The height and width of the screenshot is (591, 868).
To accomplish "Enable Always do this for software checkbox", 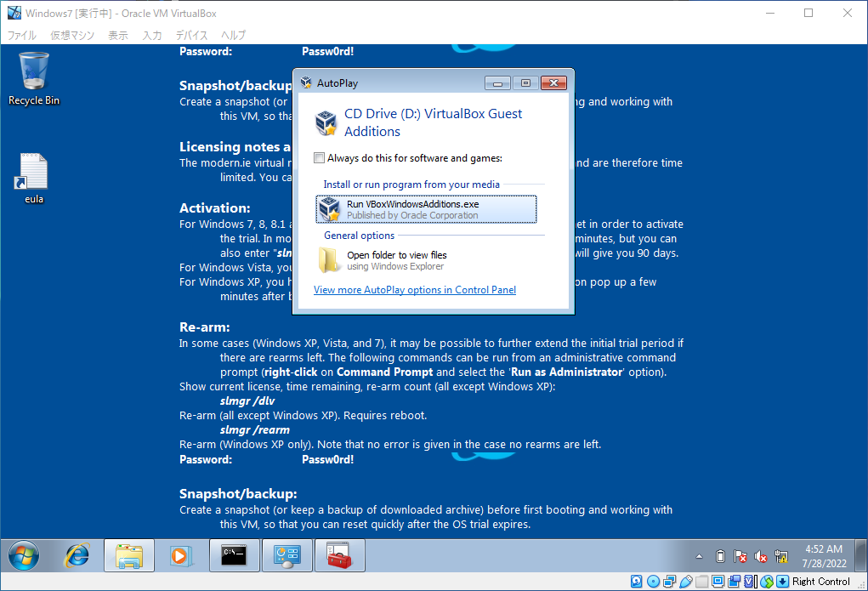I will [x=320, y=158].
